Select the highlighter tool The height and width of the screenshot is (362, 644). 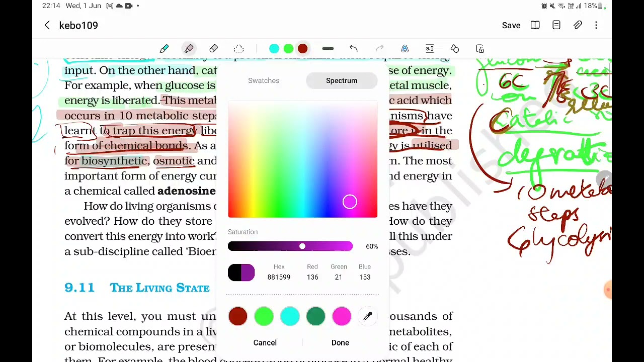pyautogui.click(x=189, y=49)
